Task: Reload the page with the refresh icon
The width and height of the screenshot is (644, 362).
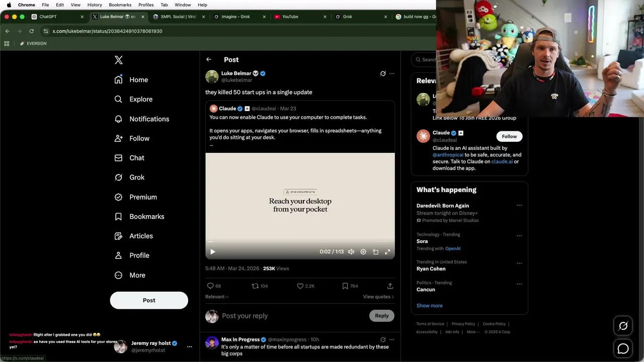Action: coord(31,31)
